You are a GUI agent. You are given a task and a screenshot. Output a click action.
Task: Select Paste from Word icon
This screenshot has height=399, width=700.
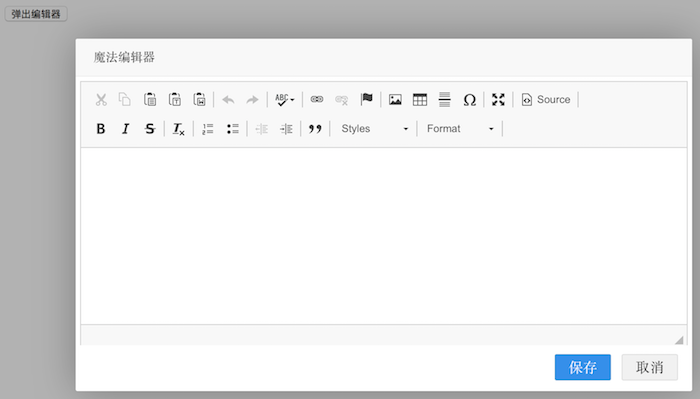[199, 100]
